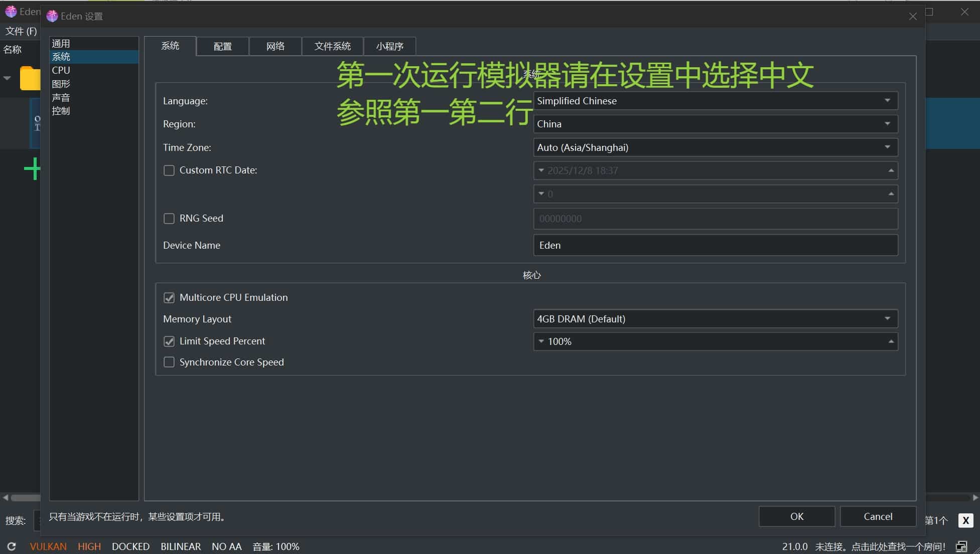Click the DOCKED mode status indicator

(x=130, y=546)
